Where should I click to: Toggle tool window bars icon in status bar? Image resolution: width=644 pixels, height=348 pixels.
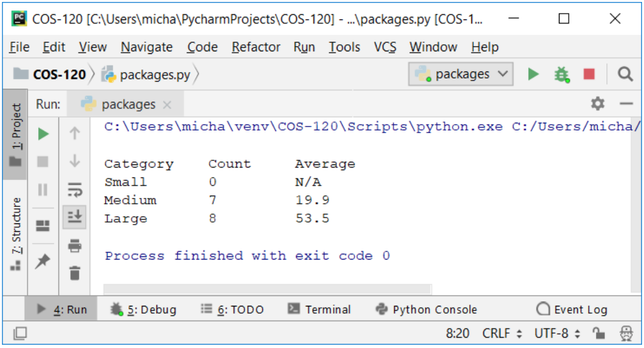(19, 333)
